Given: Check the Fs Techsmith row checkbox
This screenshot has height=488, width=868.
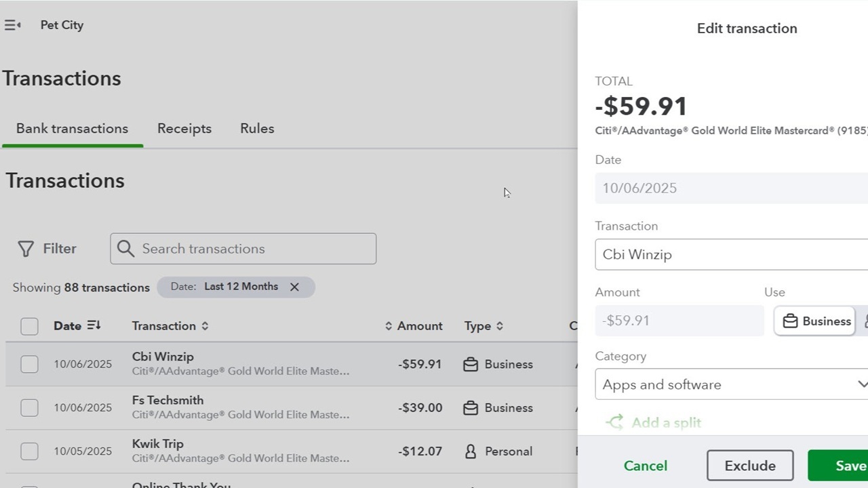Looking at the screenshot, I should click(x=29, y=407).
